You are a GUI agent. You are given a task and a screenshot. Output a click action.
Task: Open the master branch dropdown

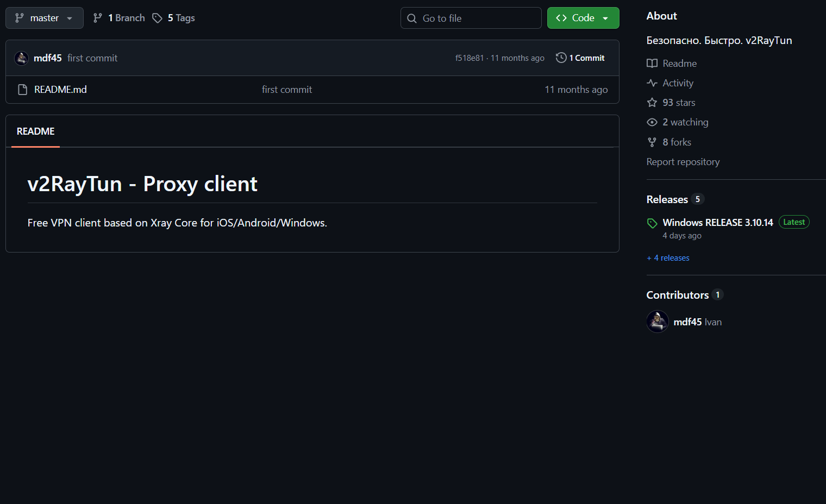(x=45, y=18)
